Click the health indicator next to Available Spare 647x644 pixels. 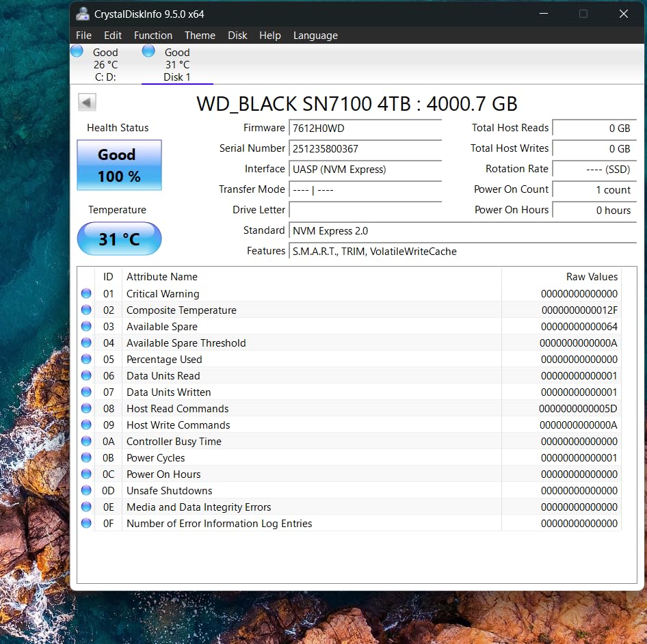[86, 326]
